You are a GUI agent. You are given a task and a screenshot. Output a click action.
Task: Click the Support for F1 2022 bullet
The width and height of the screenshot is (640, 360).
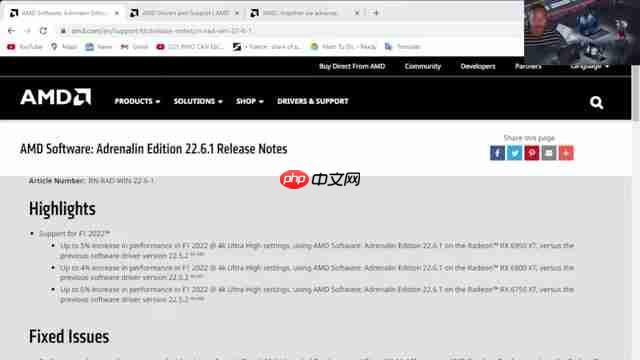point(74,233)
